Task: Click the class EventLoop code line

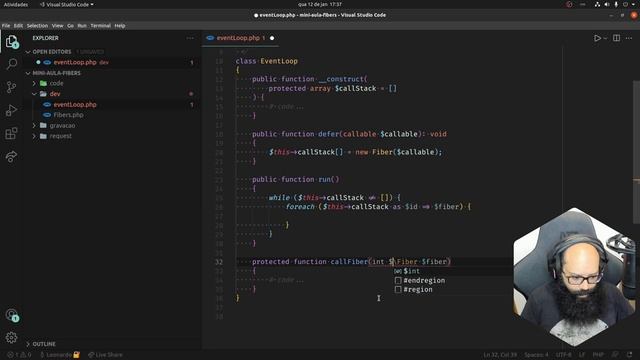Action: [267, 61]
